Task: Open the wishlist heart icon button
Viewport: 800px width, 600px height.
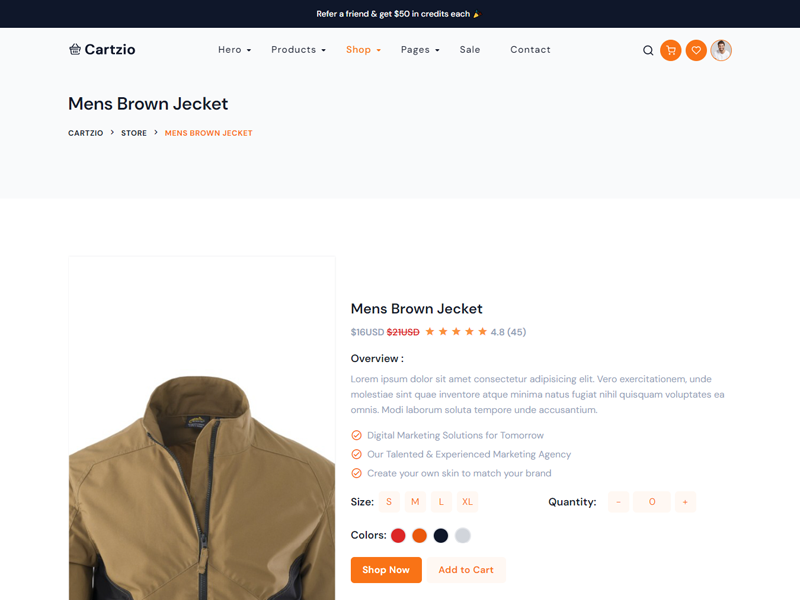Action: coord(696,50)
